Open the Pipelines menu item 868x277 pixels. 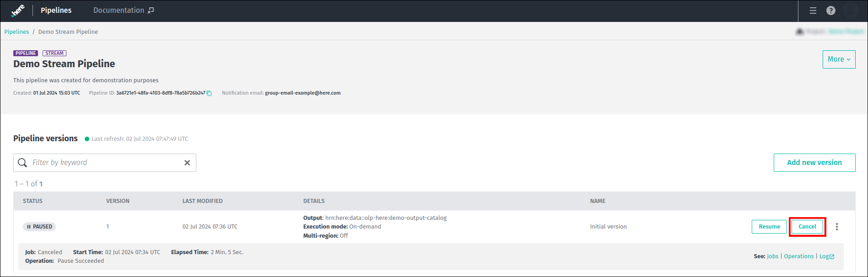(x=56, y=10)
